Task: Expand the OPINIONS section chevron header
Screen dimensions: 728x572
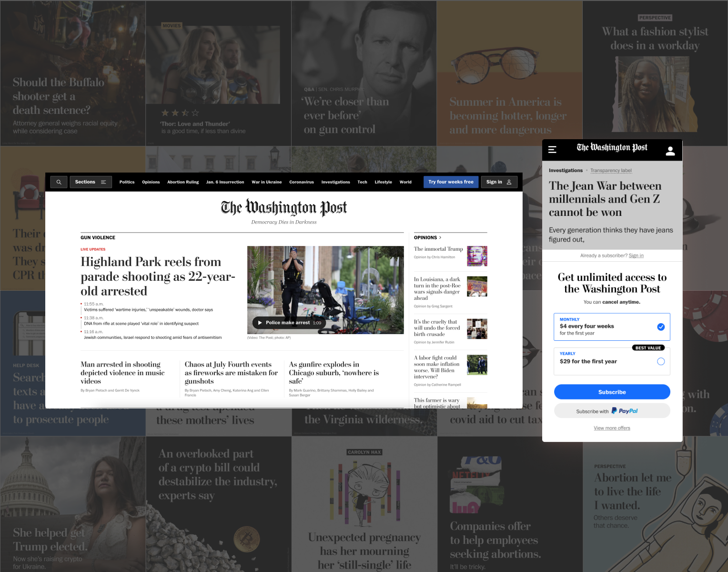Action: tap(427, 237)
